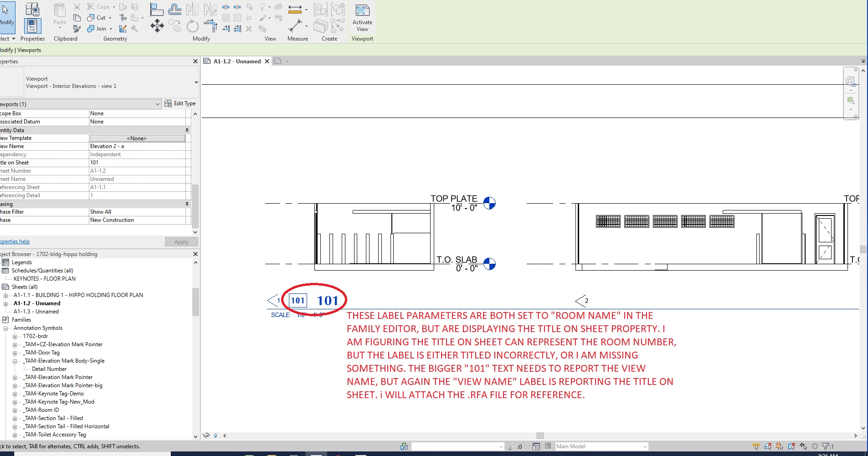This screenshot has width=868, height=456.
Task: Select the Rotate tool
Action: (193, 26)
